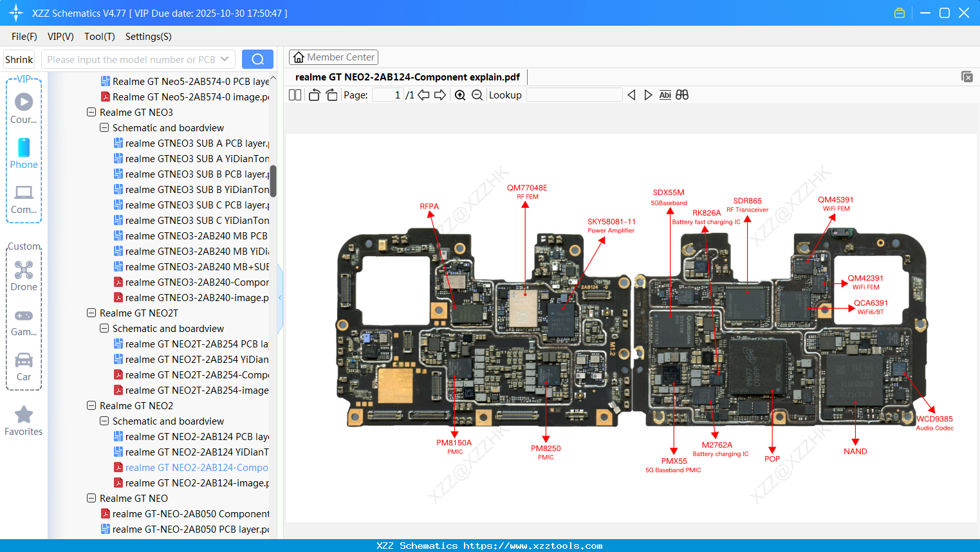Select the zoom in magnifier on the PDF toolbar

(460, 95)
